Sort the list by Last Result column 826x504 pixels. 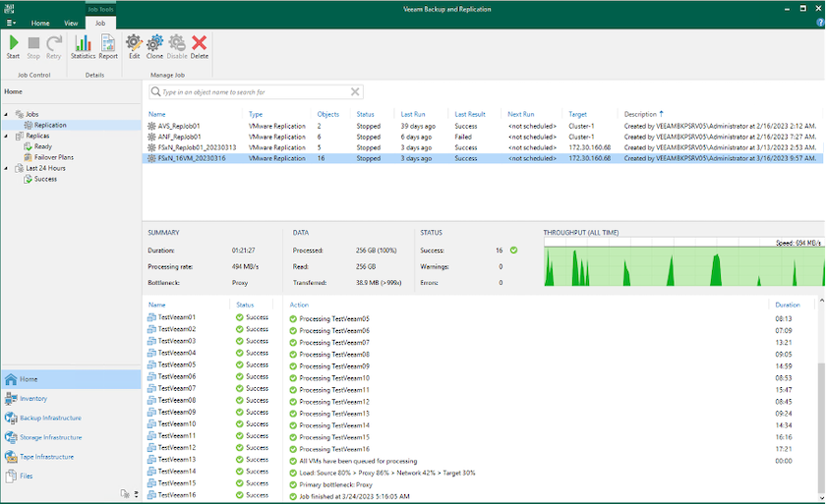pyautogui.click(x=470, y=114)
